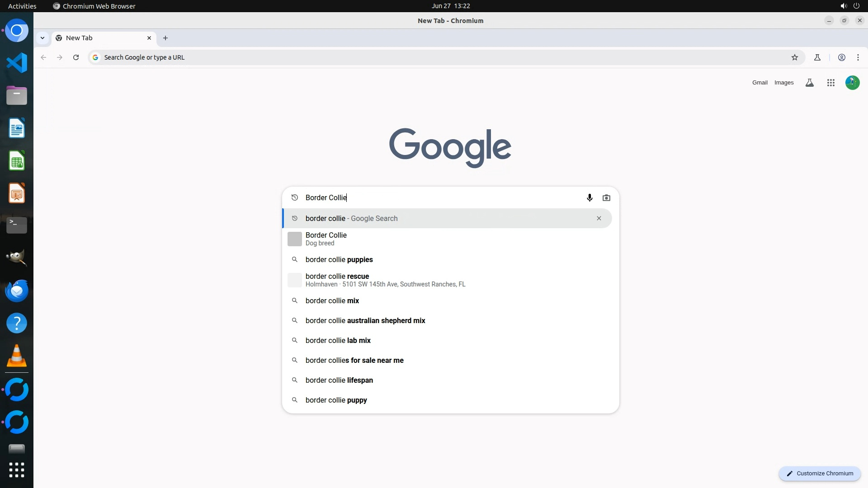Open Images link
Image resolution: width=868 pixels, height=488 pixels.
click(783, 83)
